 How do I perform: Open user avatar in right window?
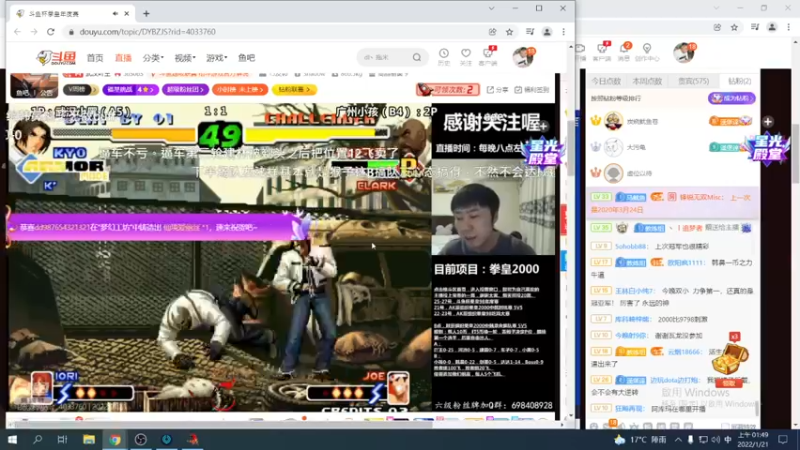683,53
